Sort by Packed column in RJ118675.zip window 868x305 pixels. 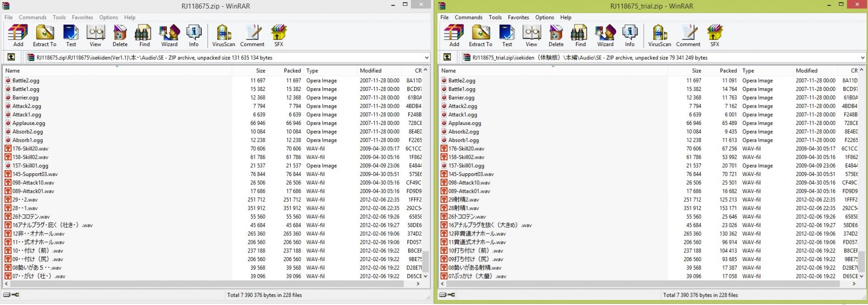286,71
